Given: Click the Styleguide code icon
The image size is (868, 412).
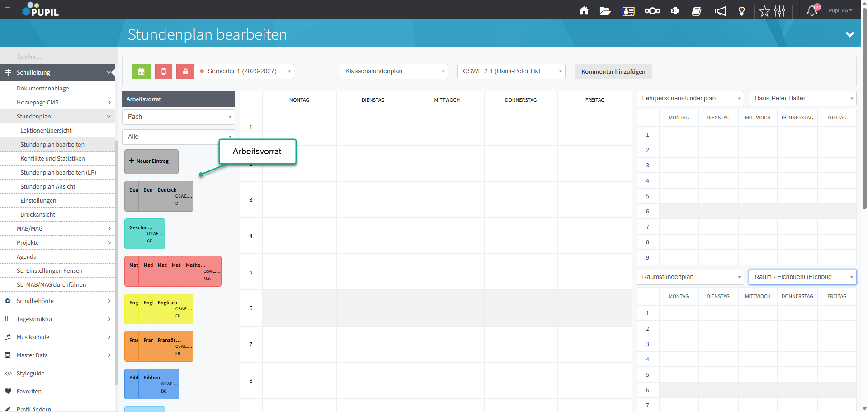Looking at the screenshot, I should tap(8, 373).
